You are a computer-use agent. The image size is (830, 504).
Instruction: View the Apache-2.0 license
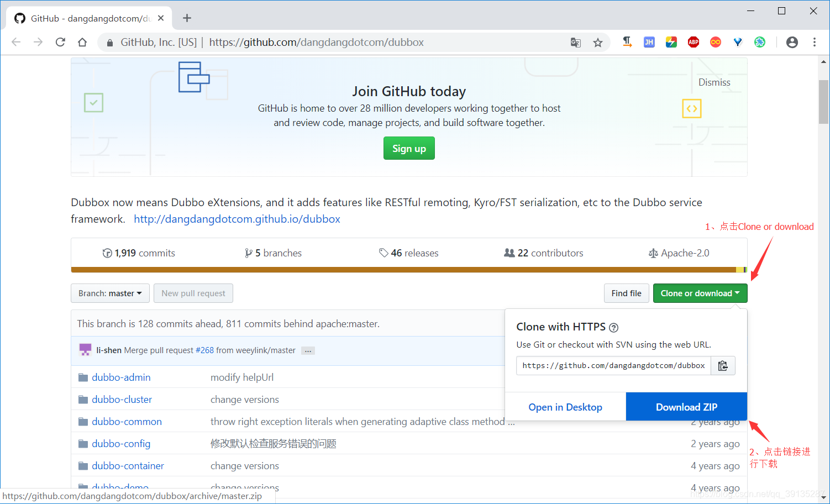(x=679, y=253)
